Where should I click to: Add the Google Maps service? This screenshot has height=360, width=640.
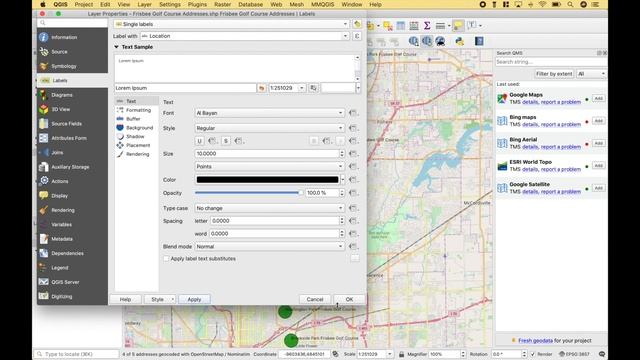[598, 98]
